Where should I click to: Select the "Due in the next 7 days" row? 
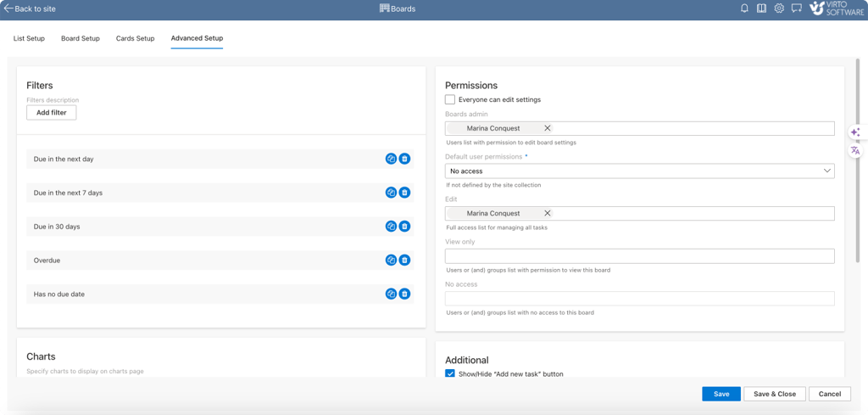[220, 193]
